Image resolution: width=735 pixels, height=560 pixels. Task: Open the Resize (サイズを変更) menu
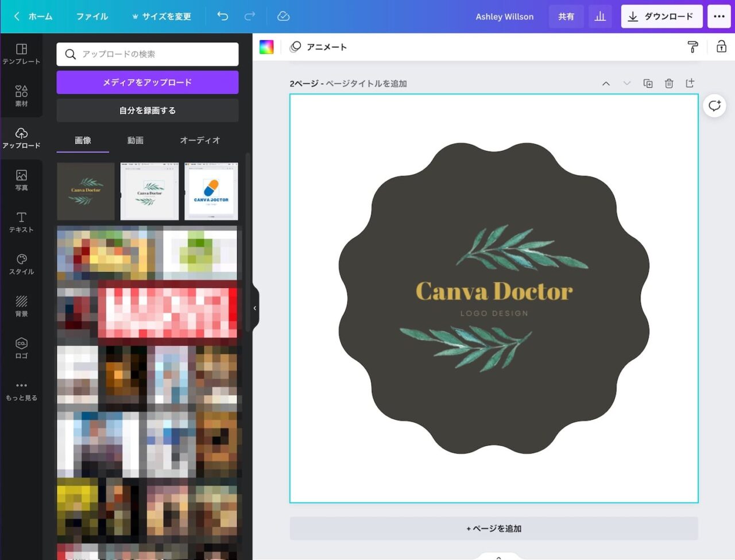[161, 17]
